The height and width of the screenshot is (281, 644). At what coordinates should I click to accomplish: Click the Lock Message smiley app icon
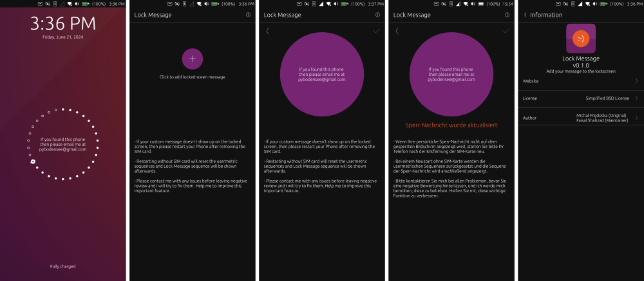(x=581, y=39)
